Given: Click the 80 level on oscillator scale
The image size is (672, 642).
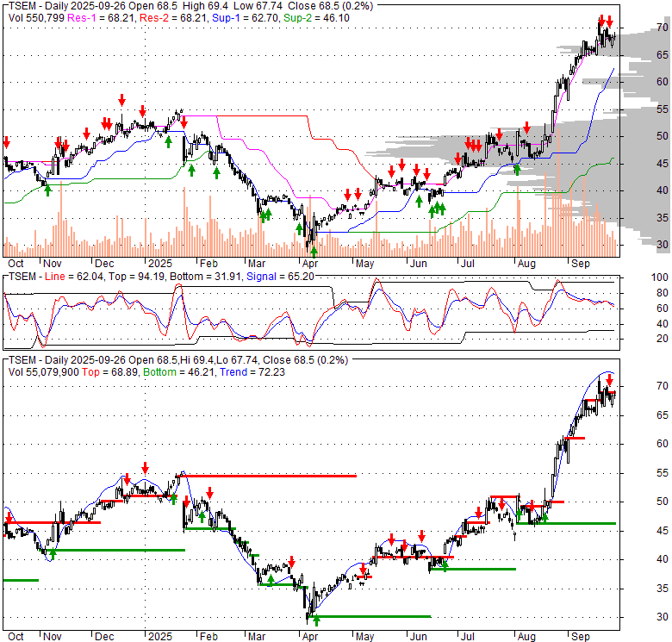Looking at the screenshot, I should tap(663, 293).
